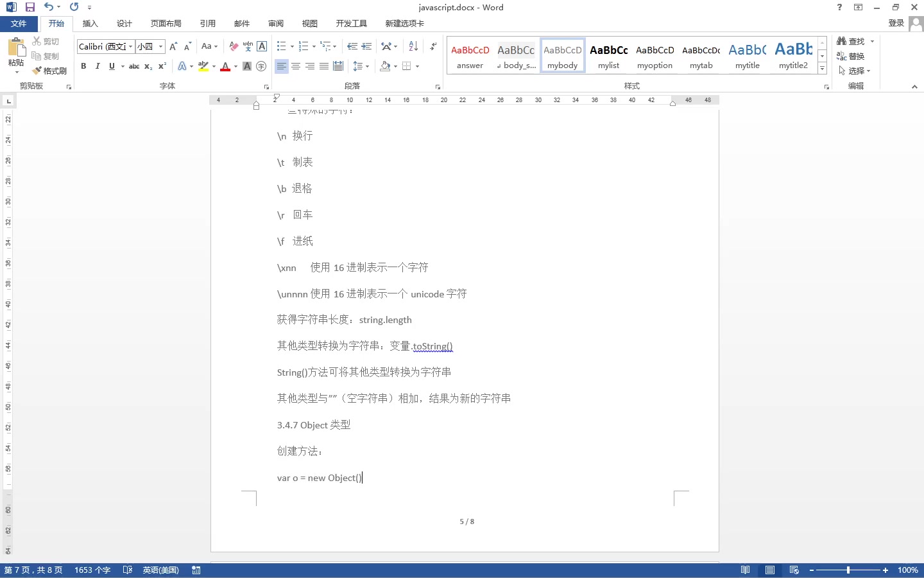
Task: Apply distributed alignment to the paragraph
Action: (x=338, y=66)
